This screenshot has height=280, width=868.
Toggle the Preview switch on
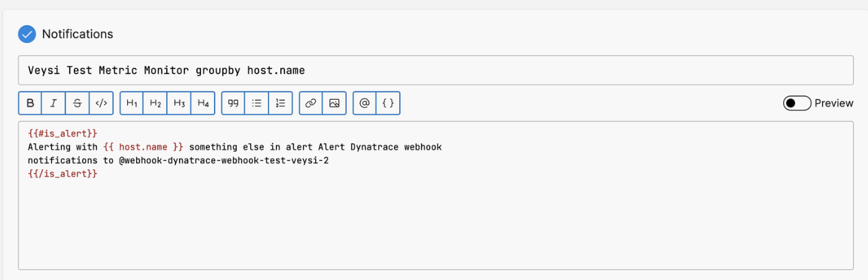tap(797, 103)
